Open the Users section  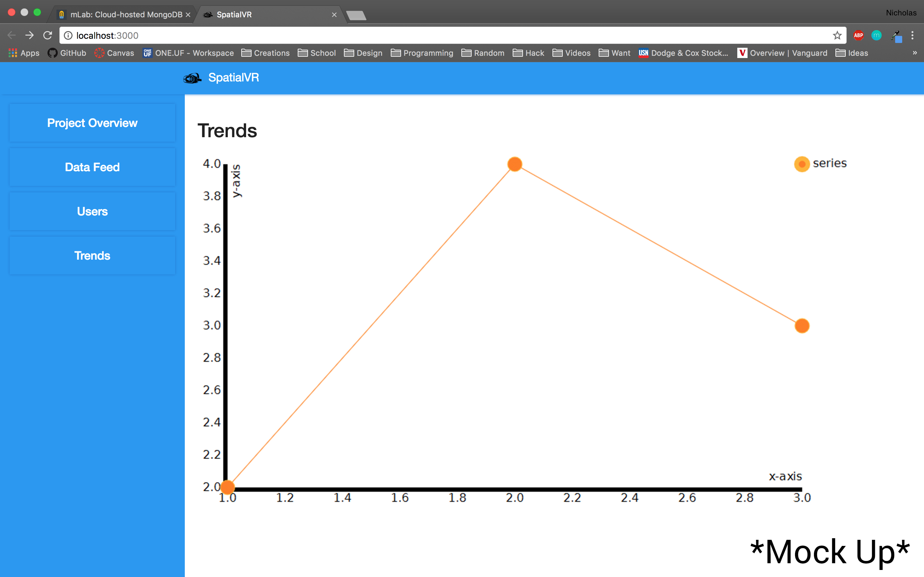pyautogui.click(x=92, y=212)
